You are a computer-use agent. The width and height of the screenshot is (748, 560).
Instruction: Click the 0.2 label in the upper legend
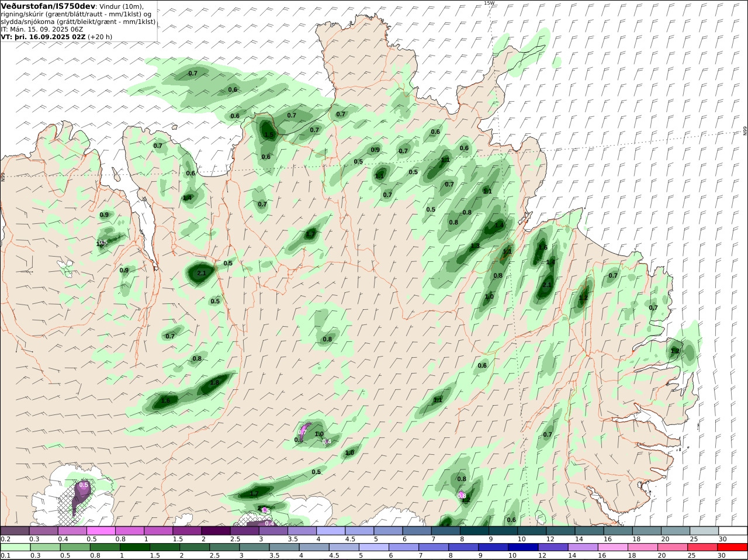click(x=5, y=539)
